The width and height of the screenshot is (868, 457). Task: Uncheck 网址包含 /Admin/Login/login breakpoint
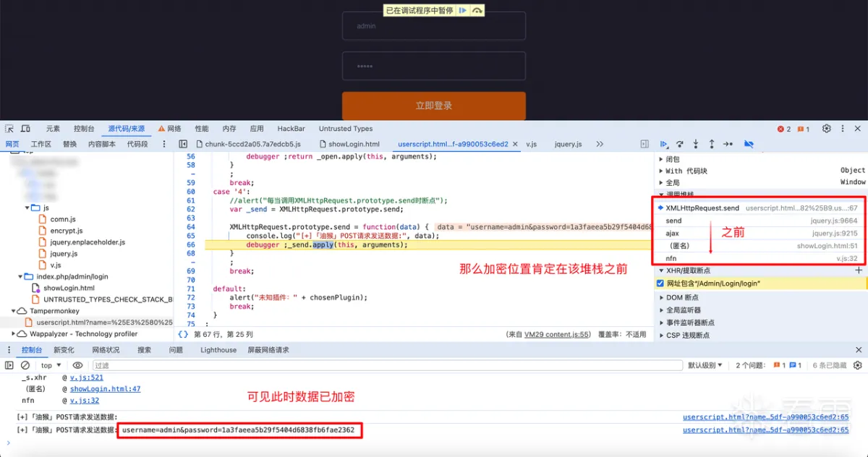tap(660, 283)
